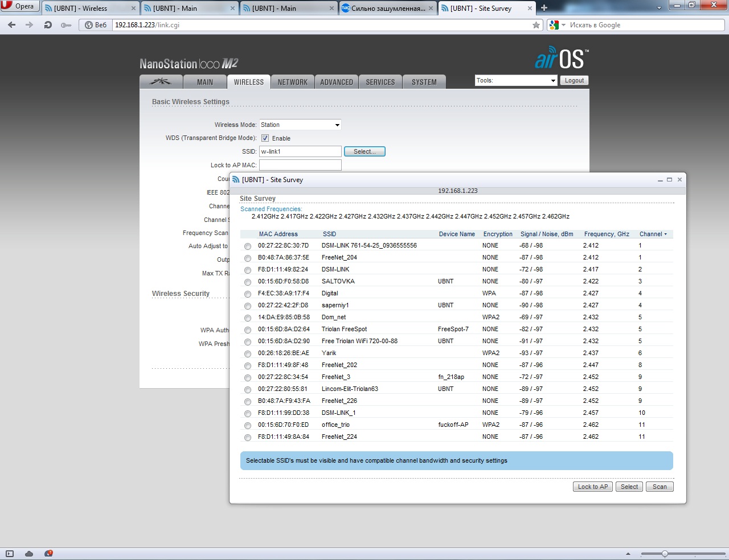Screen dimensions: 729x560
Task: Click the browser back arrow
Action: click(12, 25)
